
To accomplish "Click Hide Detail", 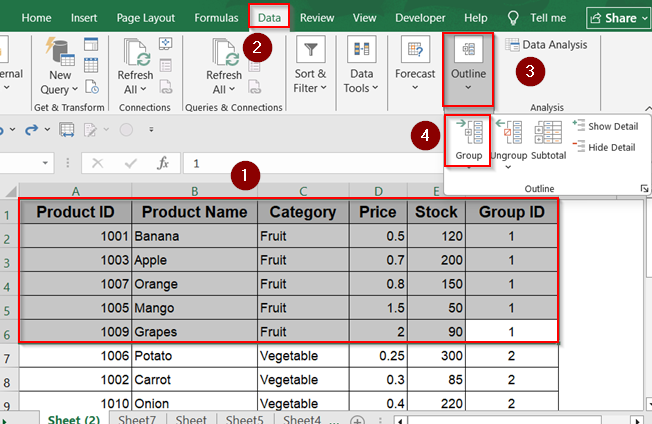I will [604, 147].
